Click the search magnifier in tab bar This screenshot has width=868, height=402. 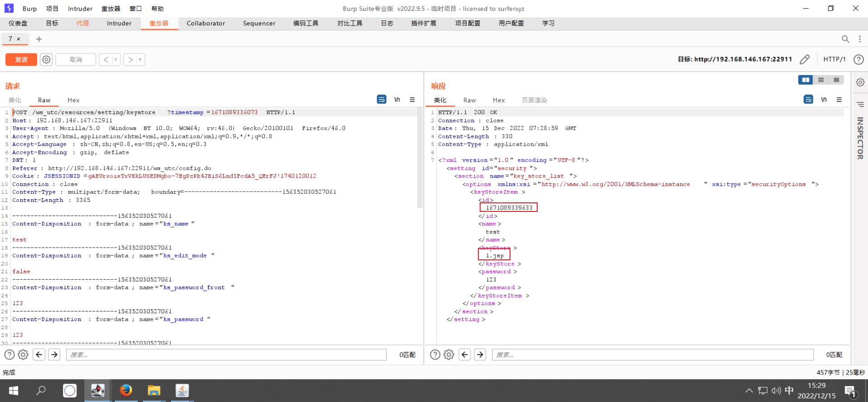click(845, 39)
